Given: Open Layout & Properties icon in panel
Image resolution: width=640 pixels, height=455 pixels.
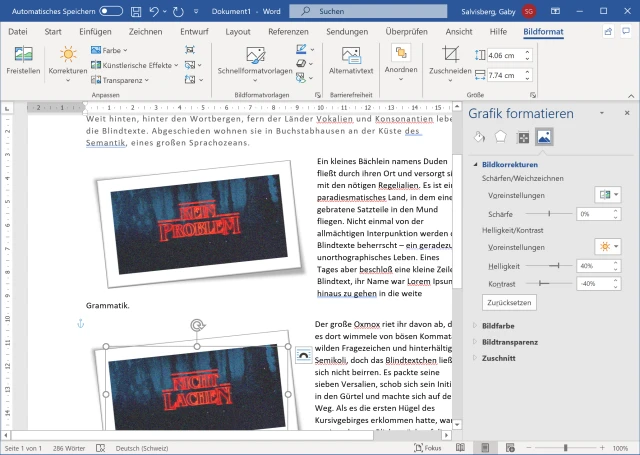Looking at the screenshot, I should [x=522, y=137].
